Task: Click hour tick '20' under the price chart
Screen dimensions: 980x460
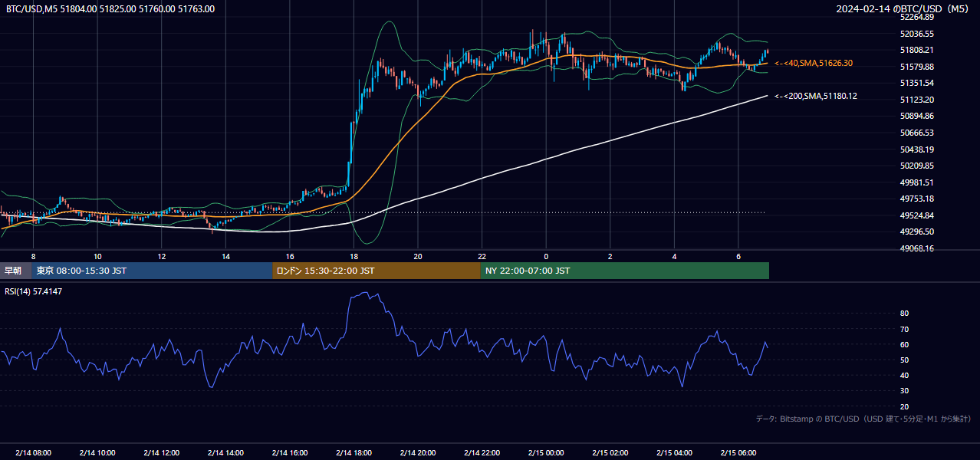Action: (418, 256)
